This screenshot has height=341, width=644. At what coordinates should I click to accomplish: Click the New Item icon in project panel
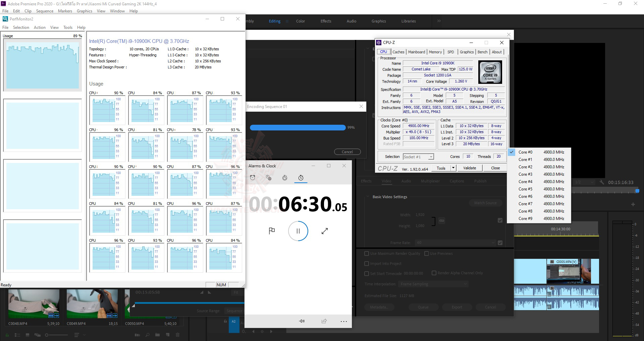pos(167,335)
